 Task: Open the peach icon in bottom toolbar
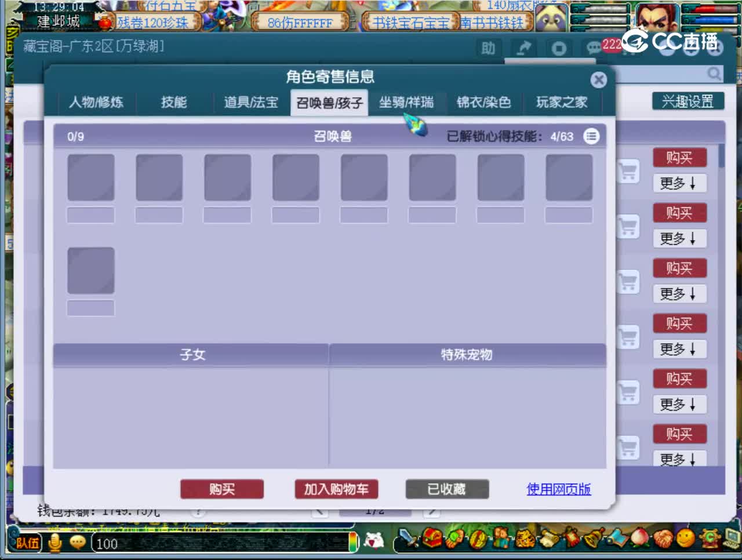[639, 537]
